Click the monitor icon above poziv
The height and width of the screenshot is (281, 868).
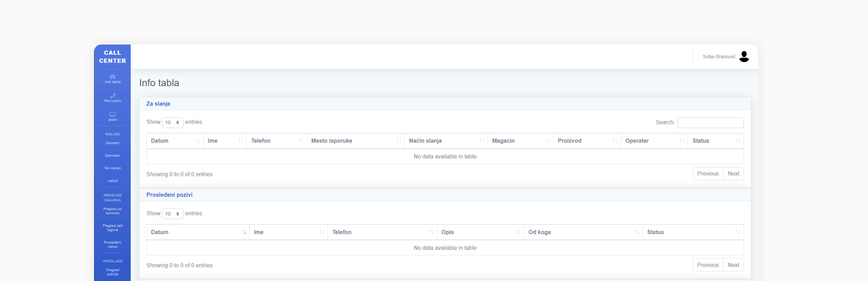pyautogui.click(x=113, y=114)
